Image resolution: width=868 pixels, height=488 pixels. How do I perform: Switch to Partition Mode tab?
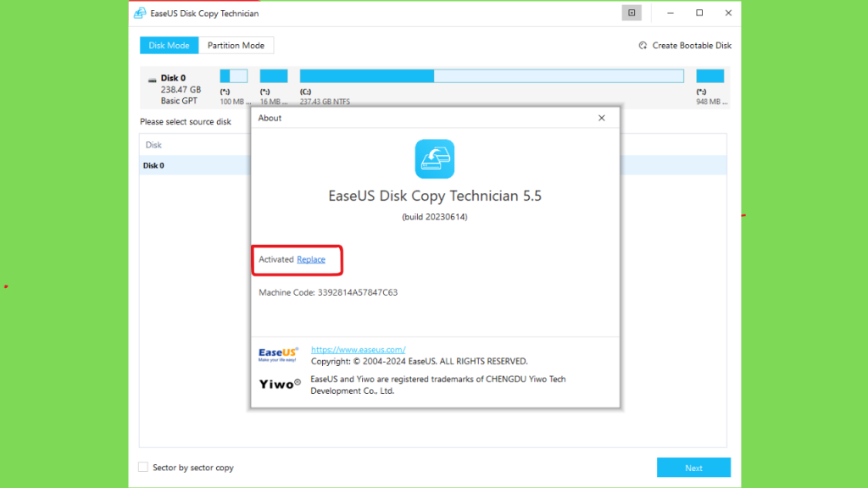236,46
